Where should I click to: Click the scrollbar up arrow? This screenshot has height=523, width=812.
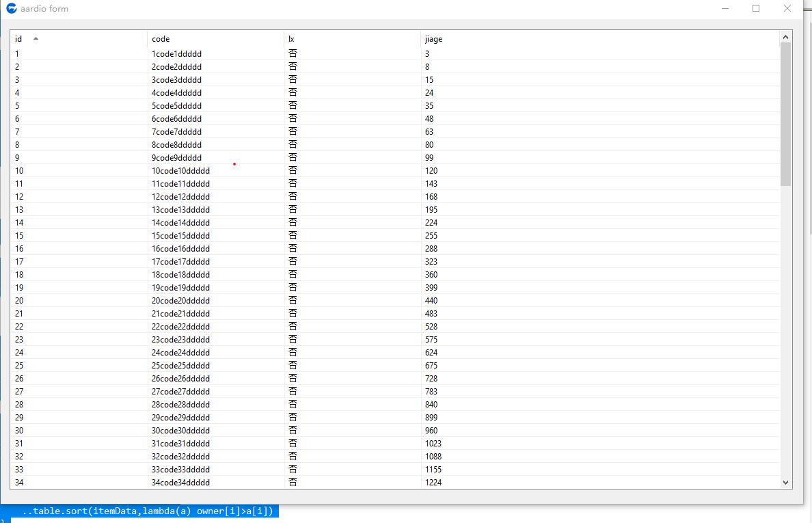coord(785,37)
